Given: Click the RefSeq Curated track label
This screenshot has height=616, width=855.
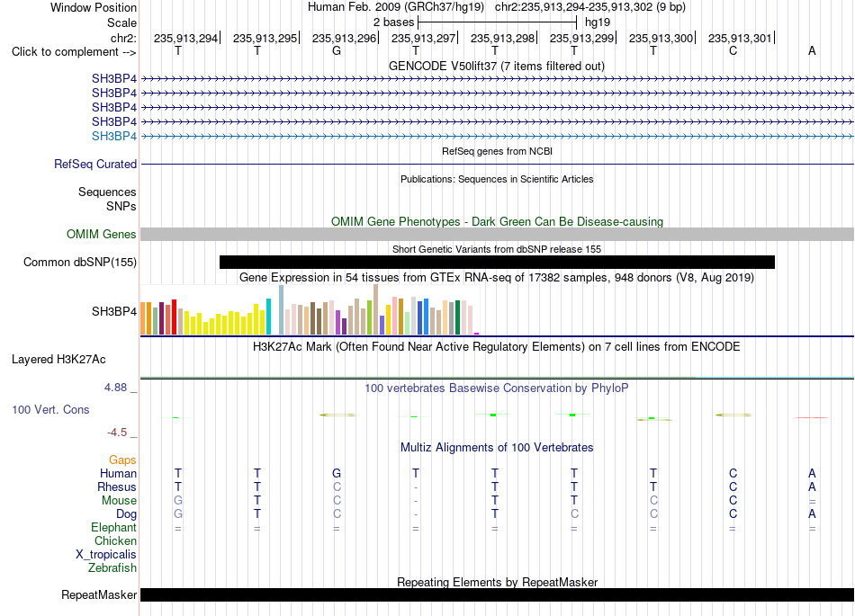Looking at the screenshot, I should 95,164.
